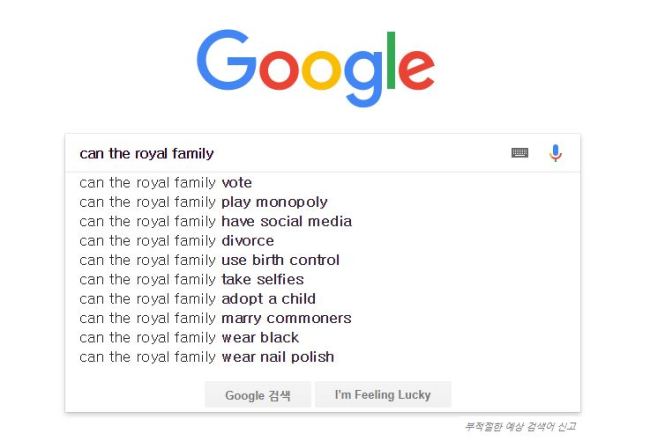Select suggestion 'wear black'
650x441 pixels.
[323, 337]
